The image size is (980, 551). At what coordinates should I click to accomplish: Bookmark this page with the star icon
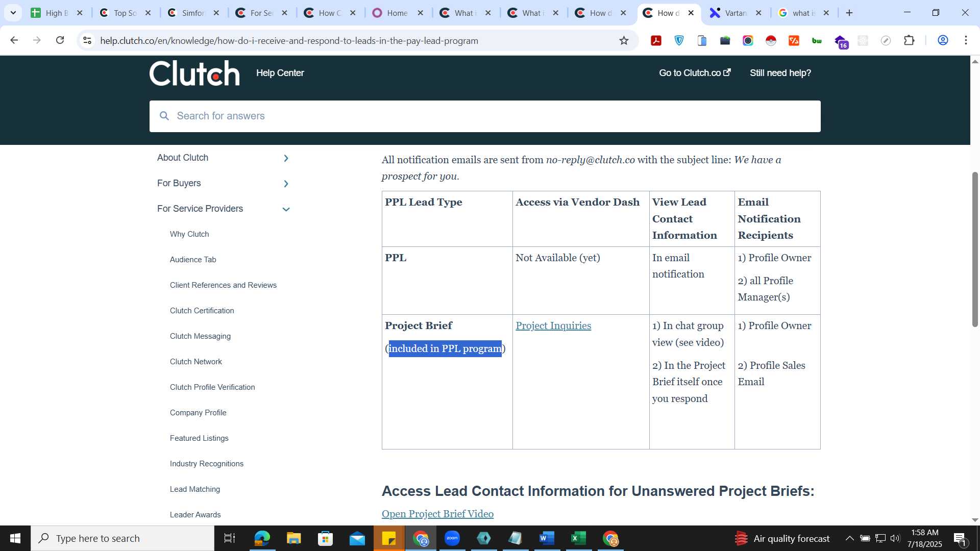[x=624, y=40]
